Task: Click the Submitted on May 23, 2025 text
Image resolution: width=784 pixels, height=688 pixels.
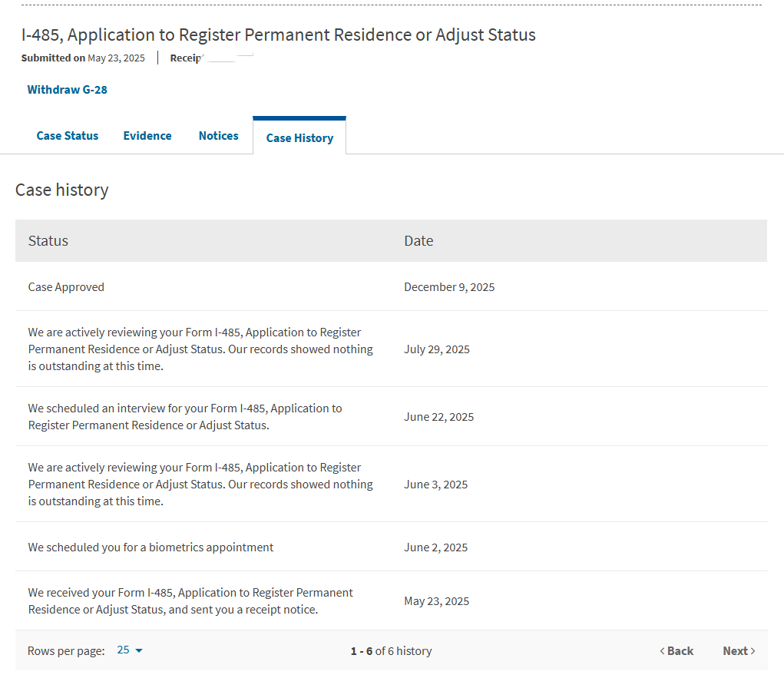Action: (x=83, y=58)
